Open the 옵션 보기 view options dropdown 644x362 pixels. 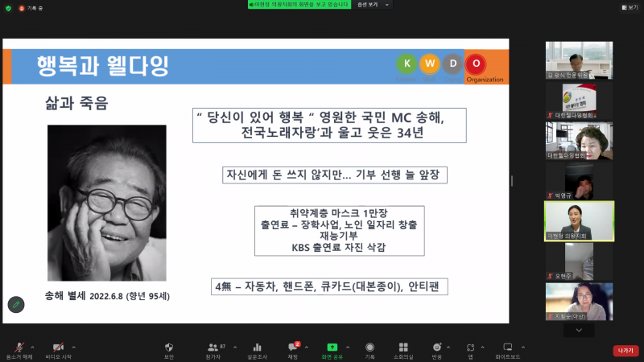click(x=375, y=5)
